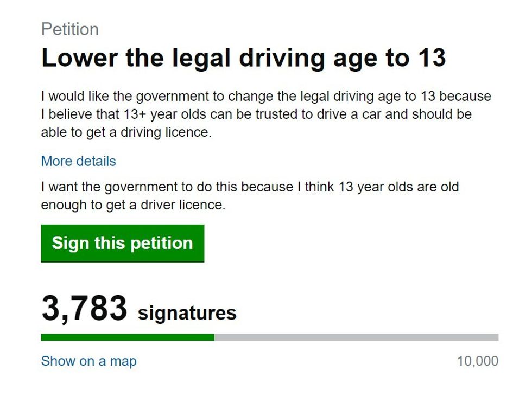Follow the Show on a map hyperlink
This screenshot has height=396, width=532.
tap(88, 361)
